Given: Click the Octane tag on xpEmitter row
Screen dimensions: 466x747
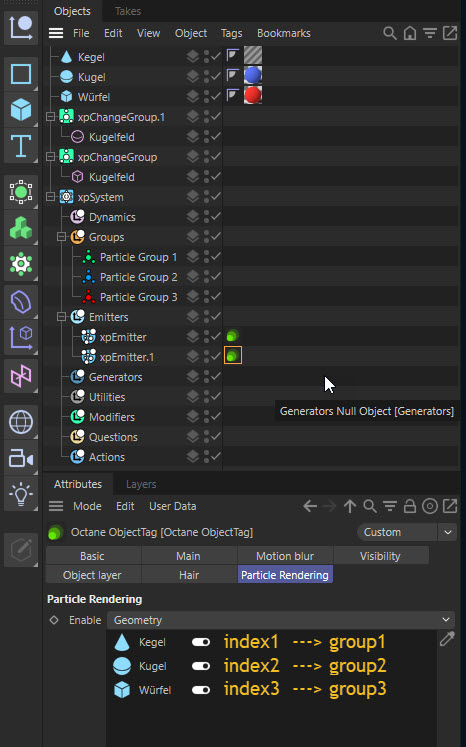Looking at the screenshot, I should point(233,336).
